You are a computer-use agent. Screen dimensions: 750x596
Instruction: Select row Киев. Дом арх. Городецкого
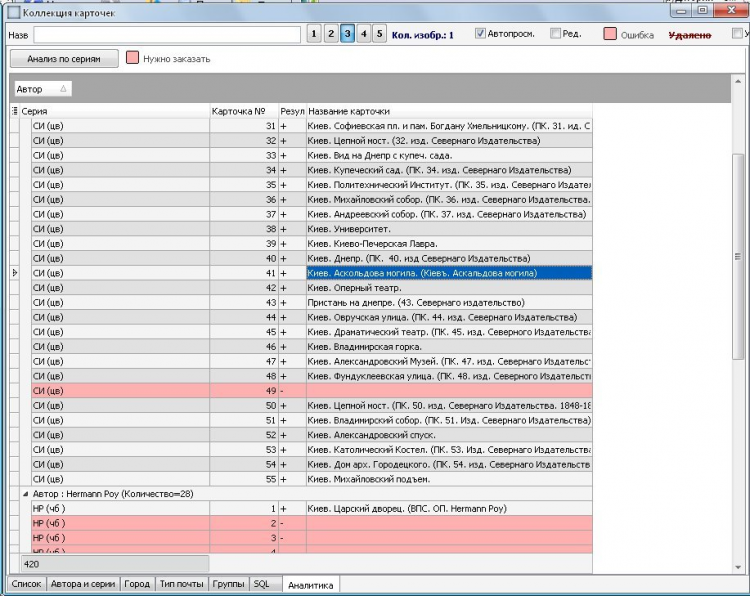coord(312,464)
